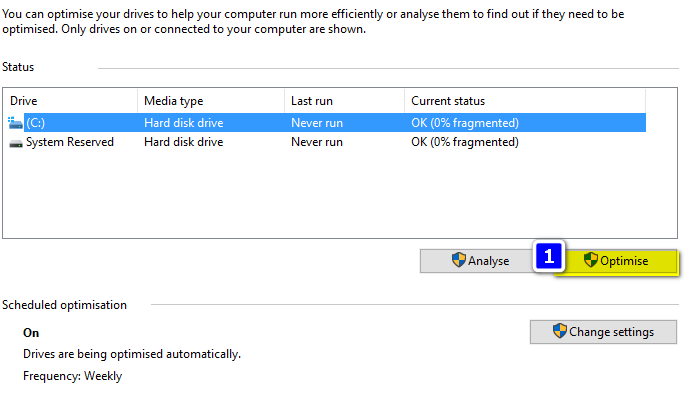The height and width of the screenshot is (396, 686).
Task: Sort by the Drive column header
Action: click(x=70, y=101)
